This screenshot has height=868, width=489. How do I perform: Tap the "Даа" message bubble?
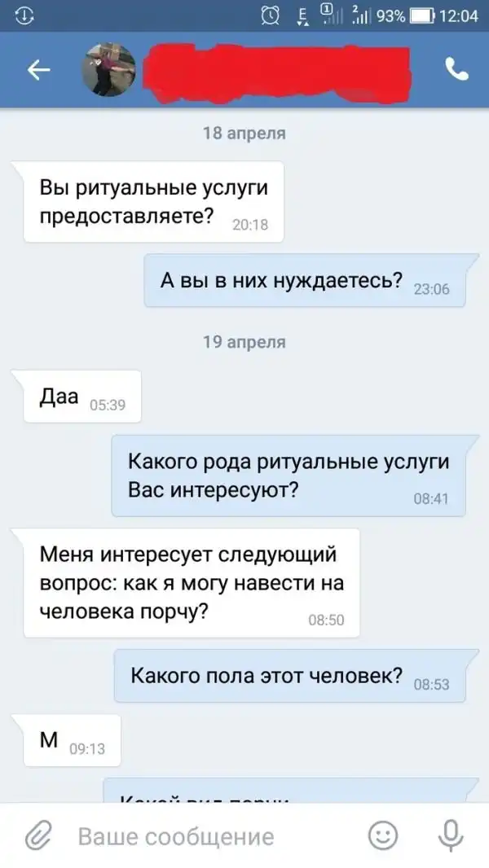pyautogui.click(x=82, y=397)
